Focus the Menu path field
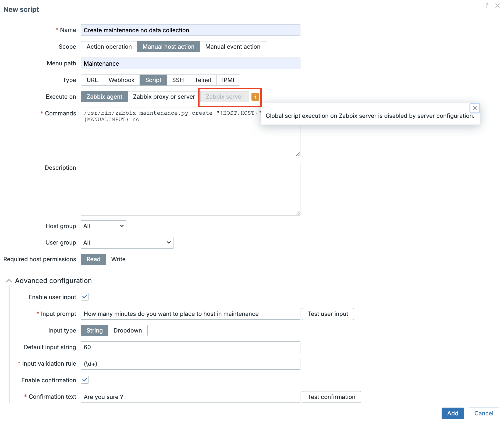This screenshot has height=424, width=504. click(191, 63)
